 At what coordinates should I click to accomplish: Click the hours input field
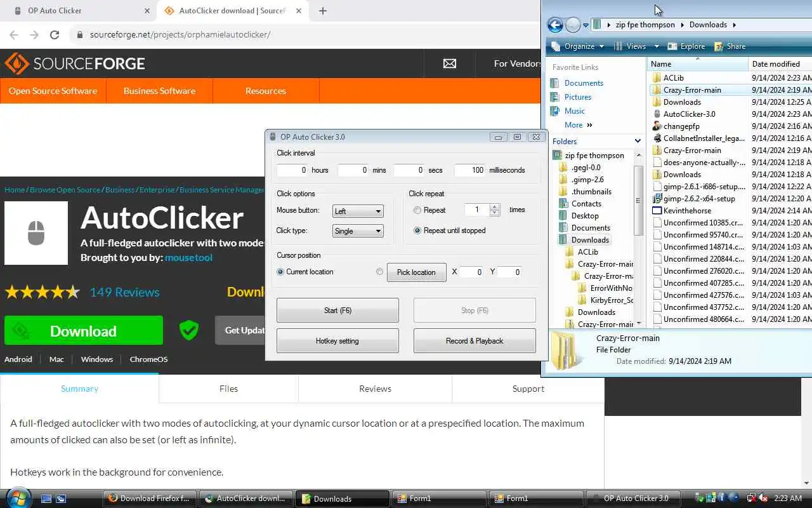tap(292, 170)
